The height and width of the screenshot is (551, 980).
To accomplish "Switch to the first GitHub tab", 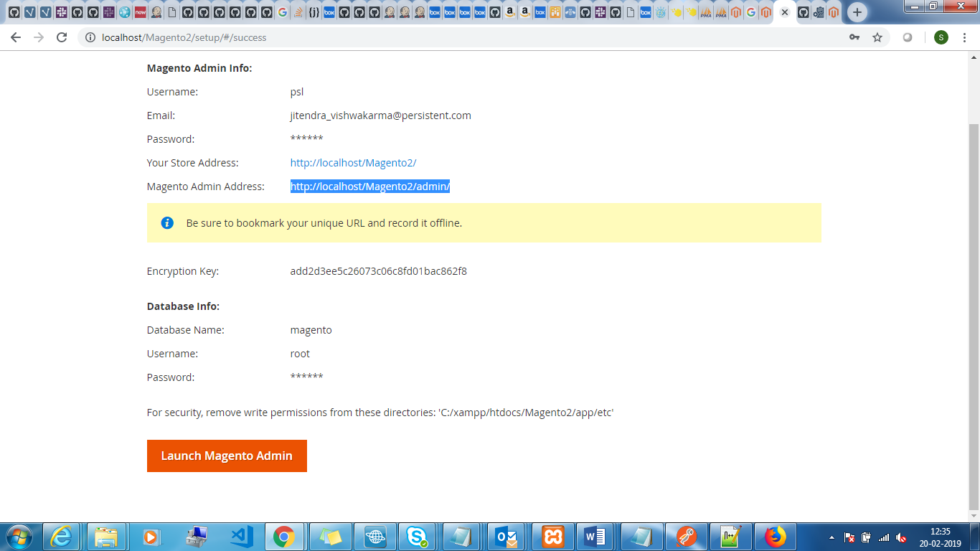I will click(x=14, y=12).
